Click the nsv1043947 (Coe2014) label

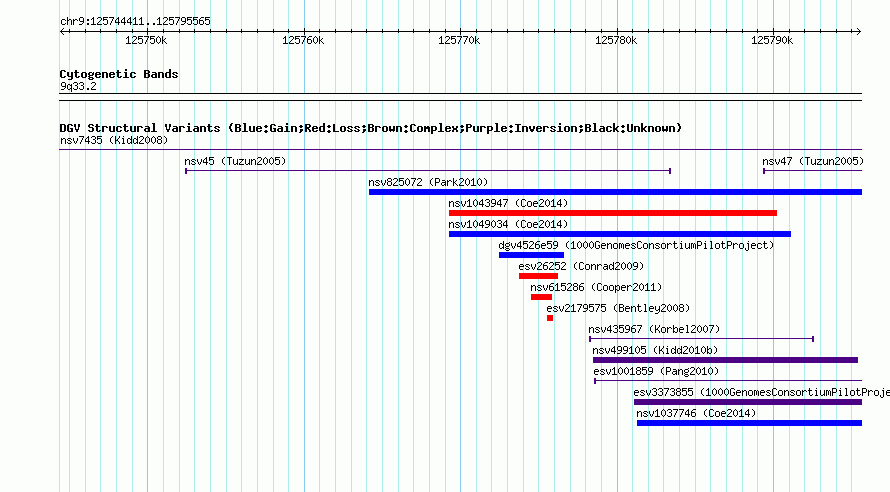pos(508,203)
